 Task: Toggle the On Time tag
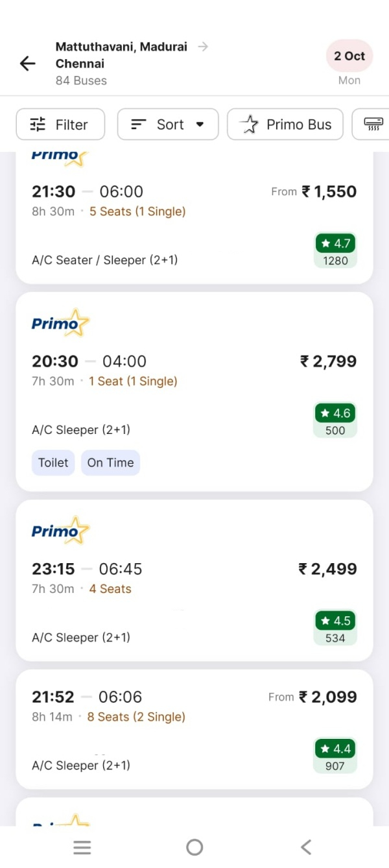tap(110, 463)
